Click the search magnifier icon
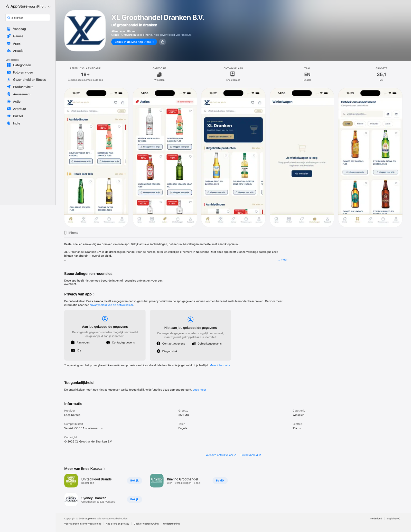The image size is (411, 532). (x=9, y=18)
